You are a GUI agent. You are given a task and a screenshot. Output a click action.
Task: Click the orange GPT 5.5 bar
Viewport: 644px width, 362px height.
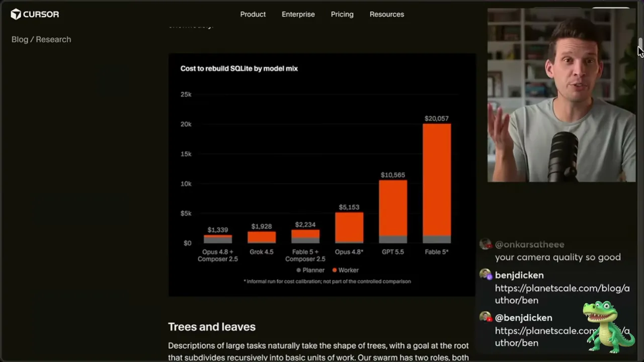(x=393, y=208)
